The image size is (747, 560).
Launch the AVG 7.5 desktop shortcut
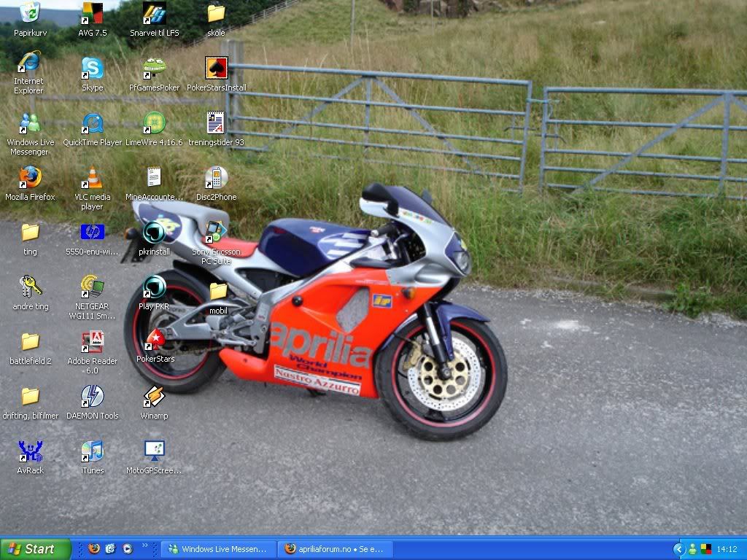click(x=92, y=13)
